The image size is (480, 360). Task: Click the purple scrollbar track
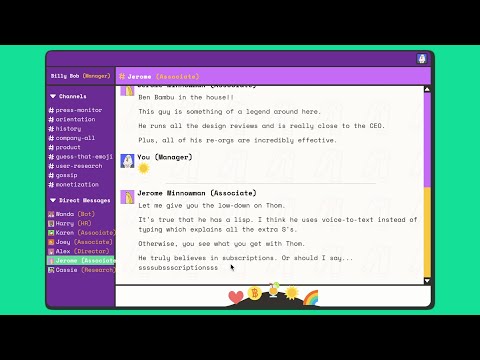427,140
